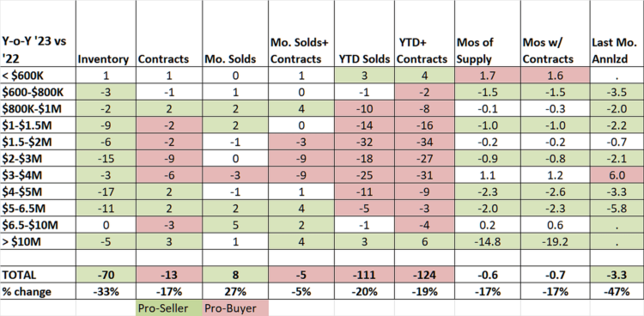The image size is (644, 316).
Task: Click the -124 YTD+ Contracts total
Action: point(424,275)
